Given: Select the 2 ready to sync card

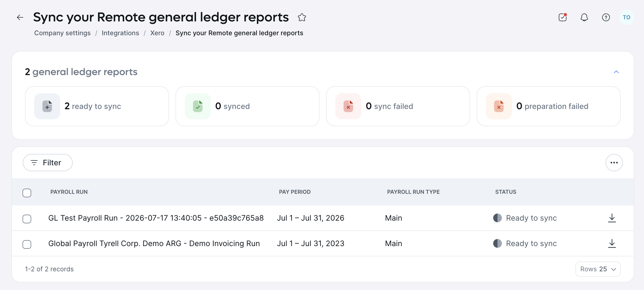Looking at the screenshot, I should coord(97,106).
